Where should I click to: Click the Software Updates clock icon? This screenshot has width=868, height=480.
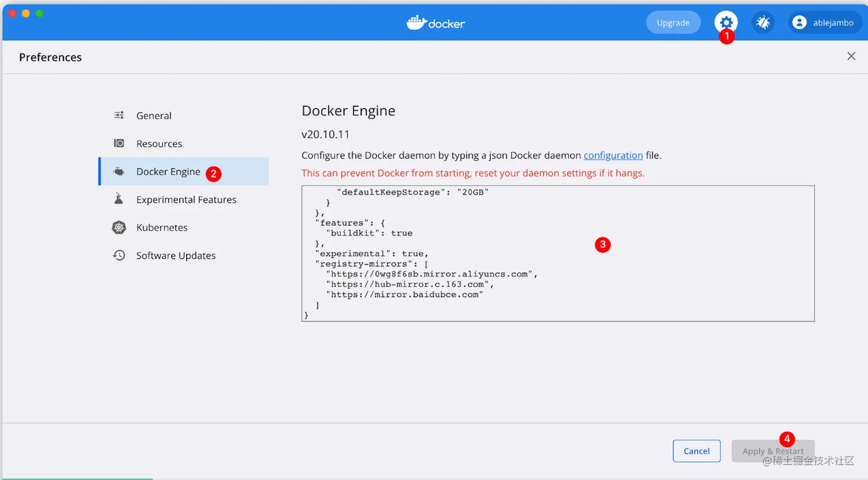tap(119, 255)
